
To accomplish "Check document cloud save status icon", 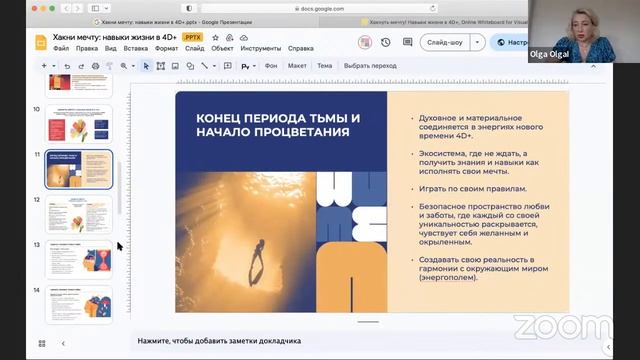I will pos(244,38).
